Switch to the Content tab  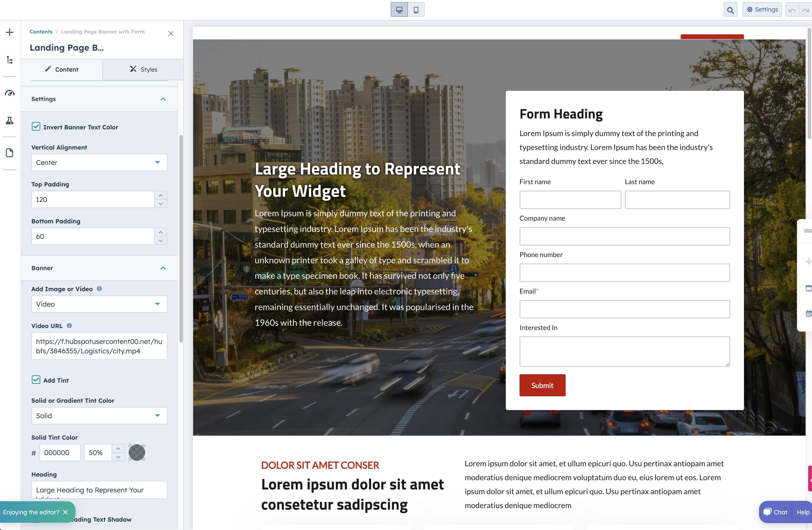[x=62, y=69]
